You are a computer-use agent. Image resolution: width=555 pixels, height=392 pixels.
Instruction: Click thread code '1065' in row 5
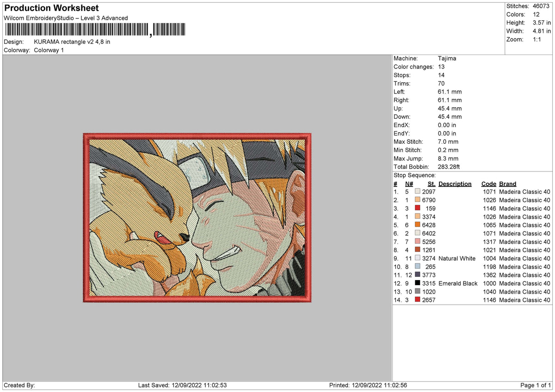pyautogui.click(x=489, y=225)
